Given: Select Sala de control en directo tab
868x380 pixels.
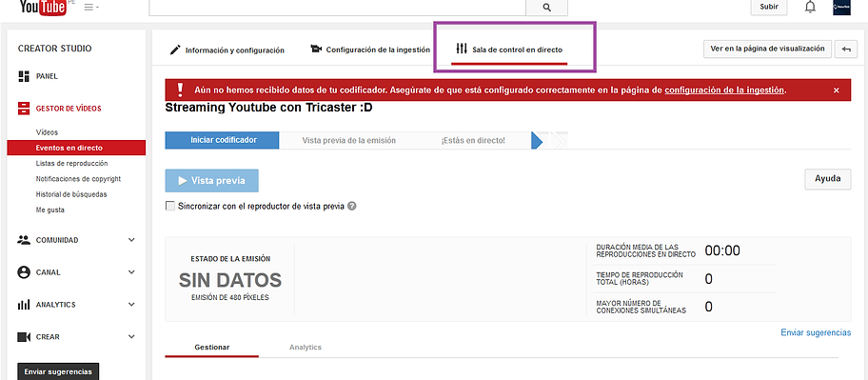Looking at the screenshot, I should pos(509,50).
